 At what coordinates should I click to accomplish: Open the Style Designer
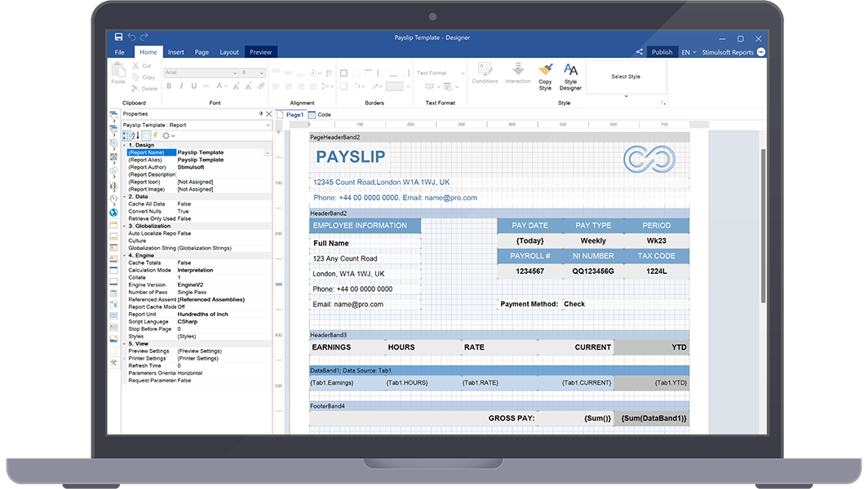[x=571, y=73]
